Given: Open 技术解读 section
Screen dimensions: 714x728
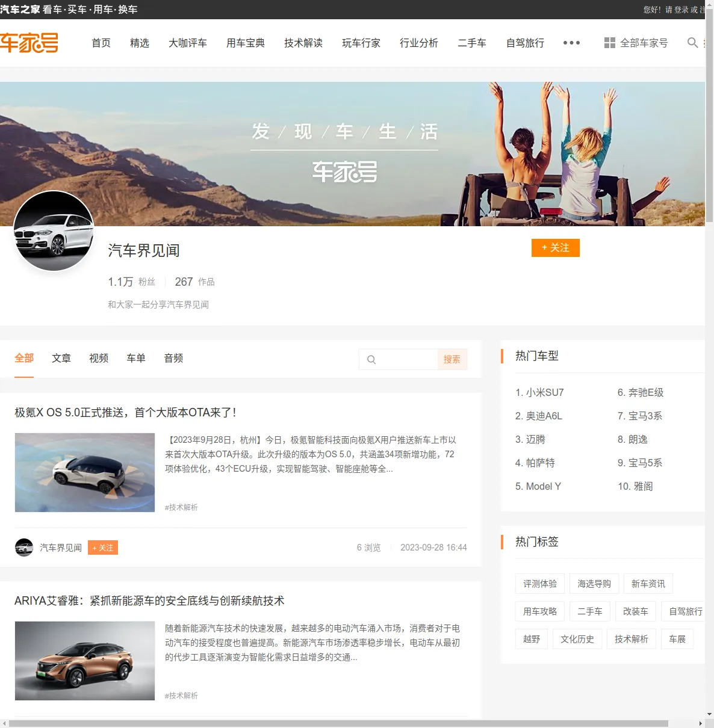Looking at the screenshot, I should point(303,43).
